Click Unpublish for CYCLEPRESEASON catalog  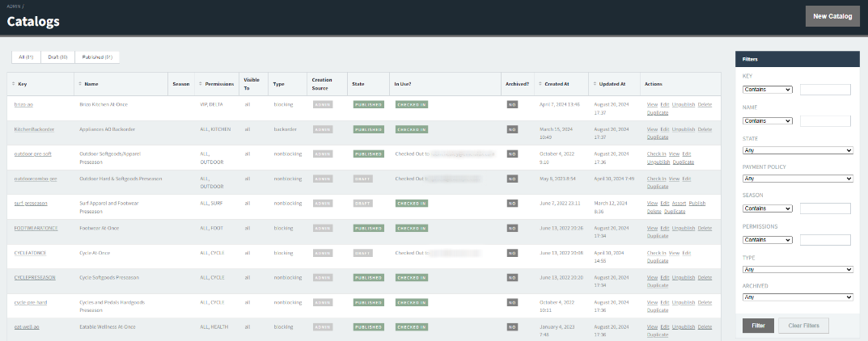(x=684, y=277)
